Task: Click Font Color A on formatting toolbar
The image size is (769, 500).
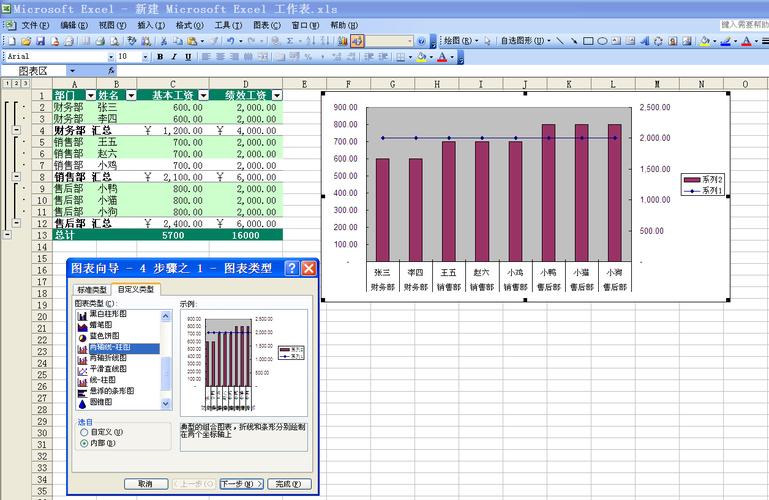Action: point(442,57)
